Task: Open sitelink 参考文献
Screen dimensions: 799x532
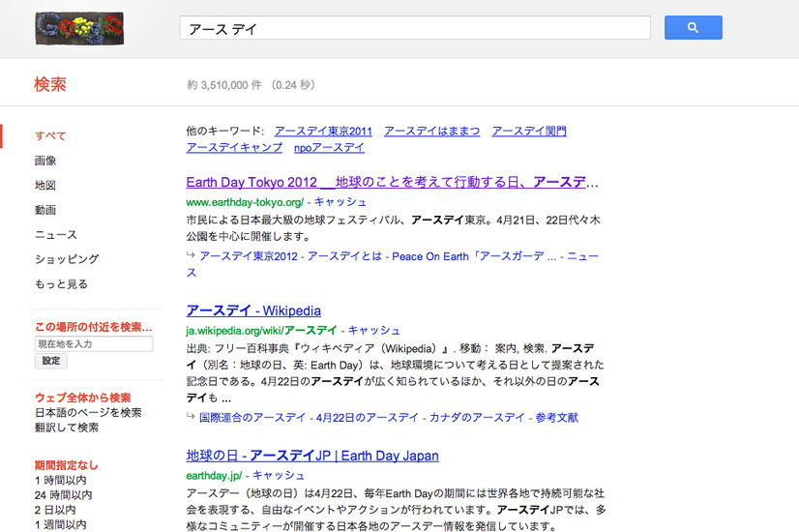Action: coord(557,417)
